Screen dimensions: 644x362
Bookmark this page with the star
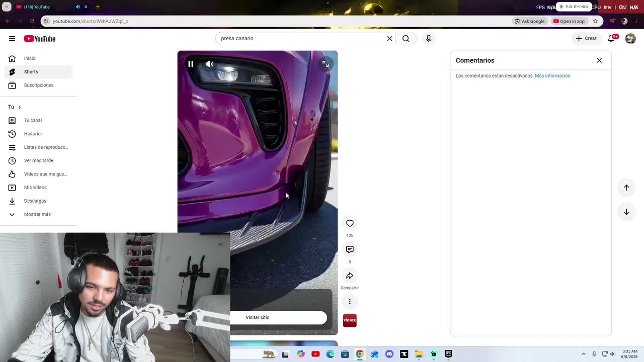point(595,21)
